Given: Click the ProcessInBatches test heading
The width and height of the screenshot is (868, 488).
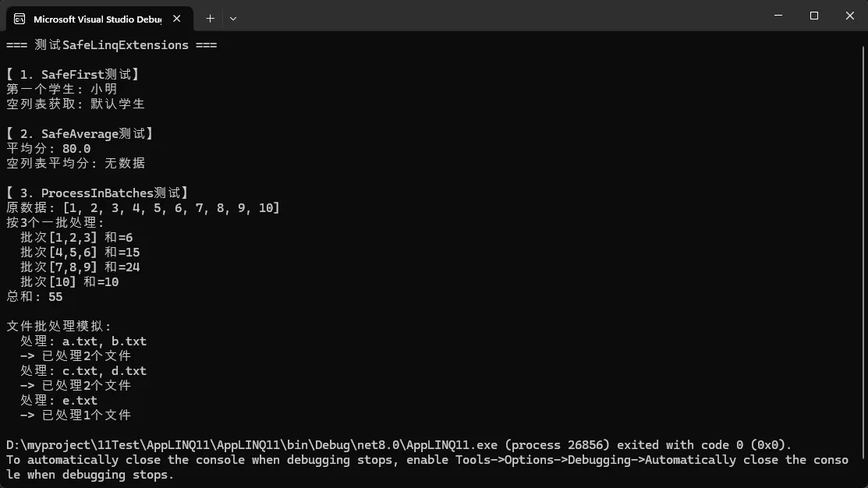Looking at the screenshot, I should coord(97,193).
